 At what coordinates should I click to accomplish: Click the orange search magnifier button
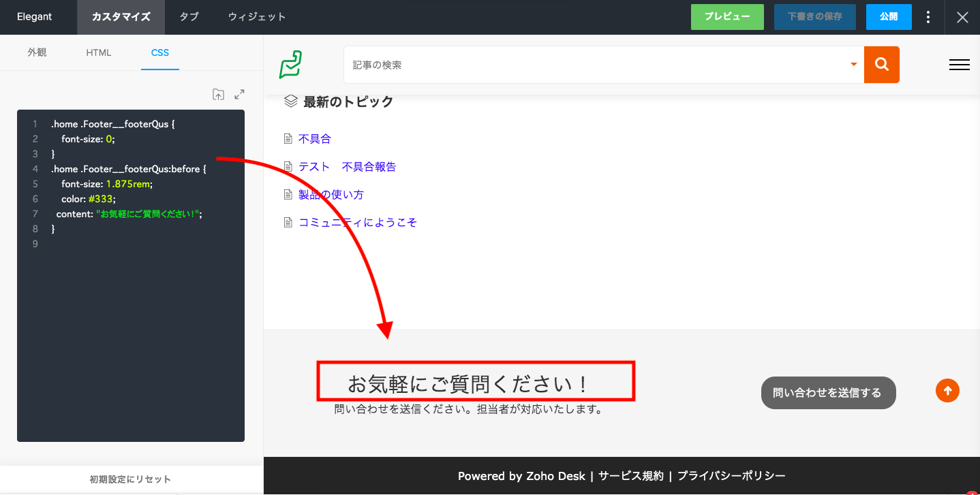pos(881,65)
